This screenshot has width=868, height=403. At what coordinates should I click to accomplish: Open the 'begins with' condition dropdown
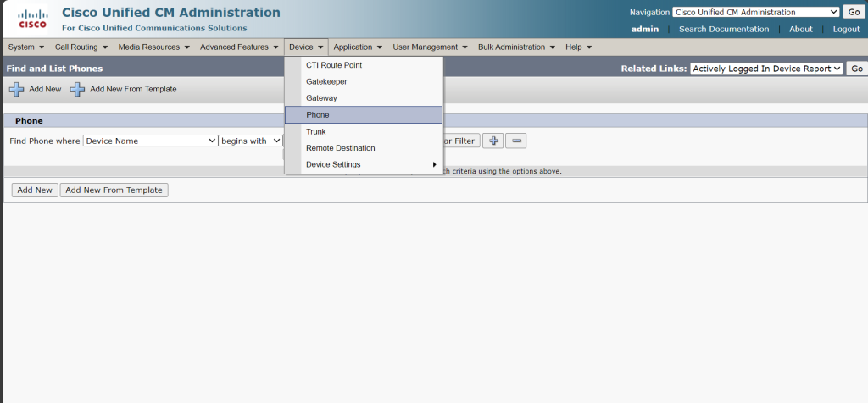click(250, 141)
